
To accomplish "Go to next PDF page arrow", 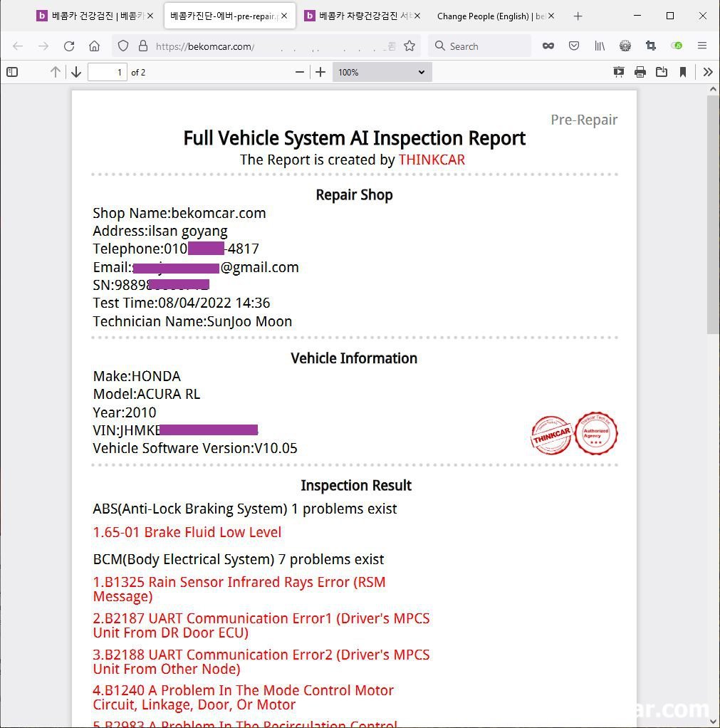I will tap(76, 72).
